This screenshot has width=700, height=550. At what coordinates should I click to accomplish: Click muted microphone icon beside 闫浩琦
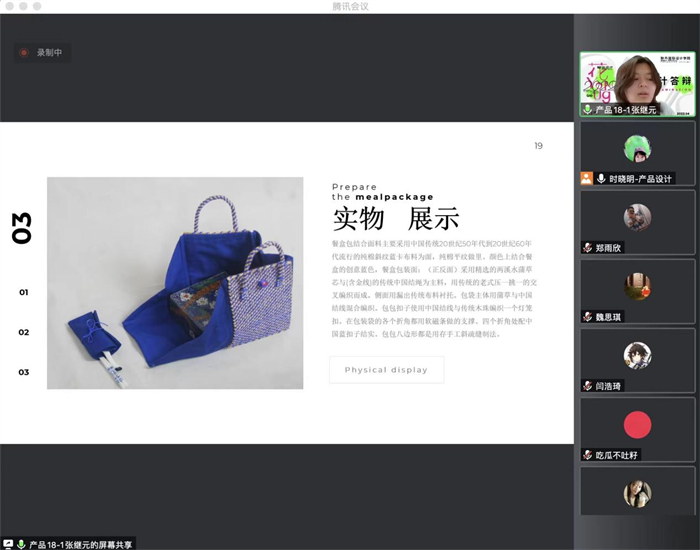tap(587, 386)
